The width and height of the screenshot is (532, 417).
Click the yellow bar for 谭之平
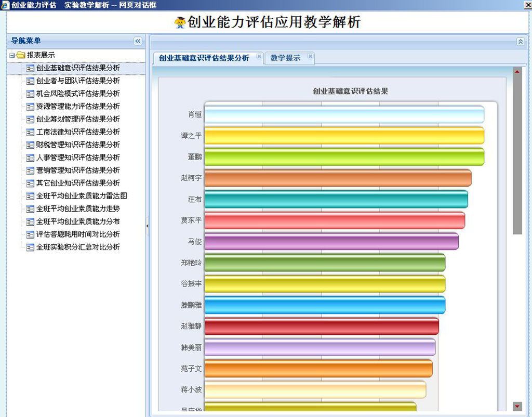(x=344, y=136)
